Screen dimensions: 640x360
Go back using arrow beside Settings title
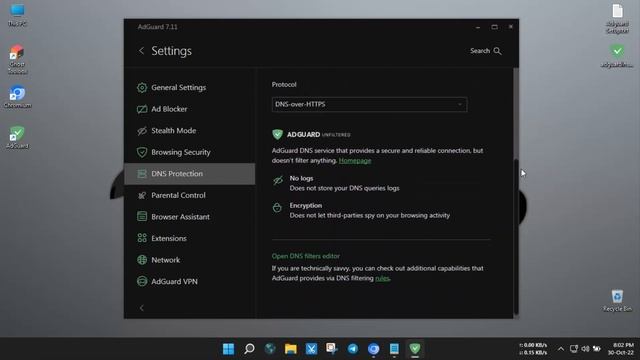(x=141, y=51)
